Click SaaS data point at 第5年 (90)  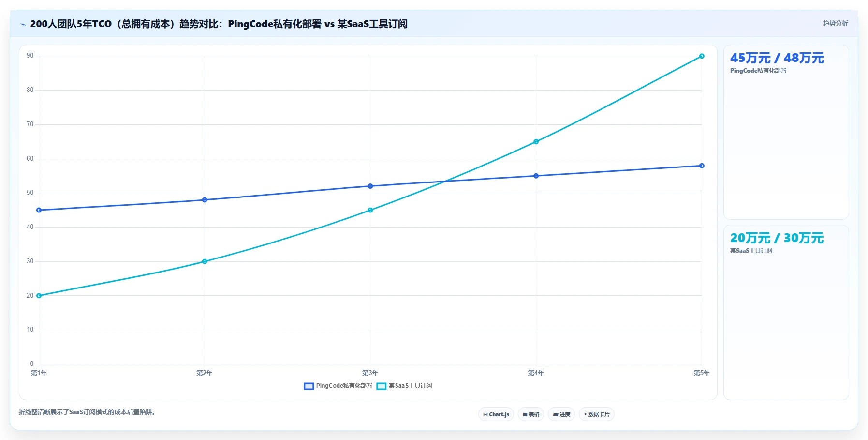(702, 56)
